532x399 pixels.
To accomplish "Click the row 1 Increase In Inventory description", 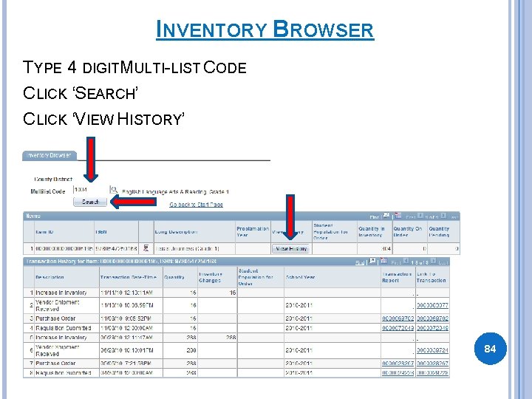I will coord(61,293).
